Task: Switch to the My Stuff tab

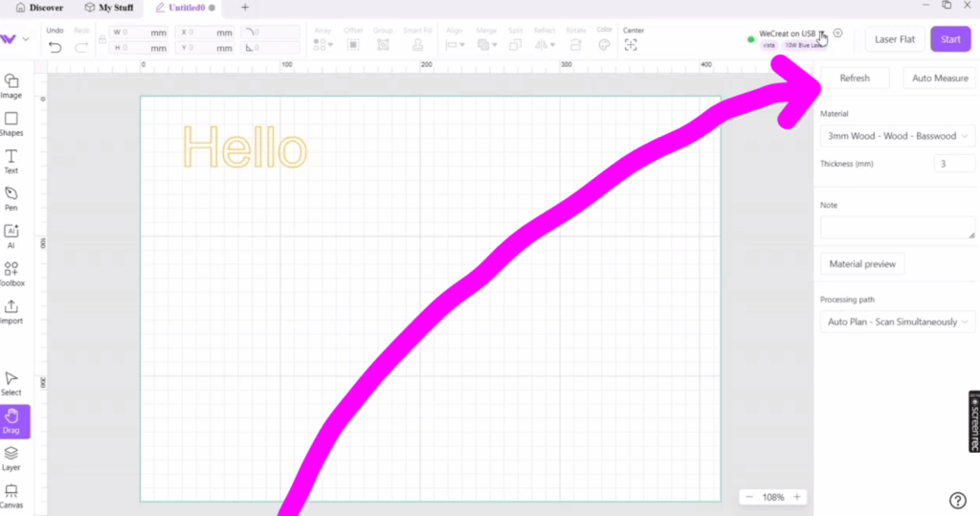Action: [x=110, y=8]
